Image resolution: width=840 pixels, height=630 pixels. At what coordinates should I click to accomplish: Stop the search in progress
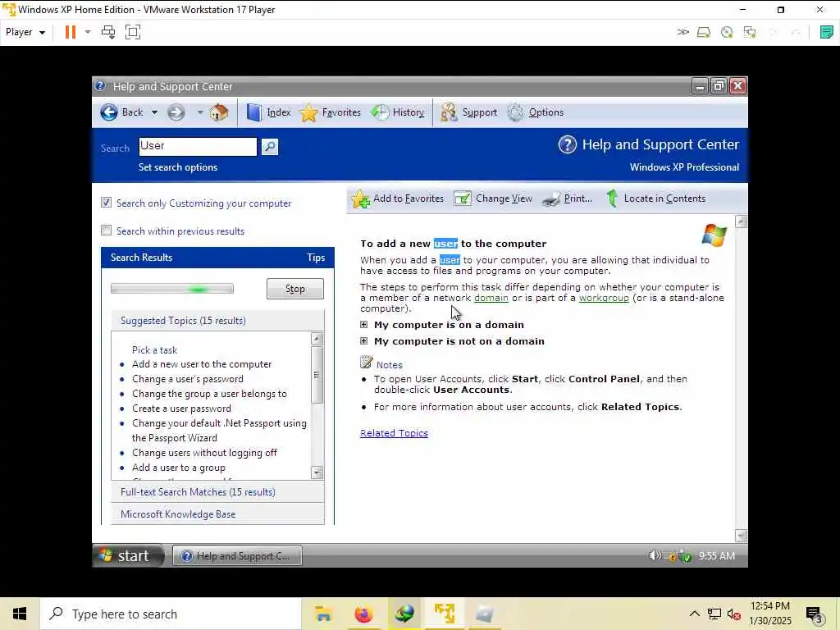(x=294, y=289)
